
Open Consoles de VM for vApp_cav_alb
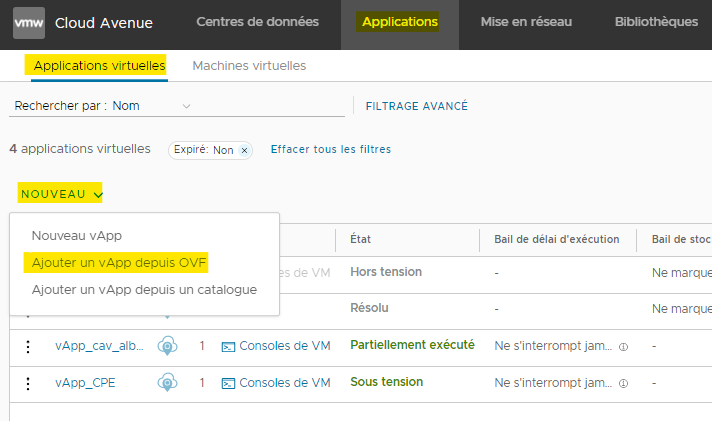click(285, 346)
